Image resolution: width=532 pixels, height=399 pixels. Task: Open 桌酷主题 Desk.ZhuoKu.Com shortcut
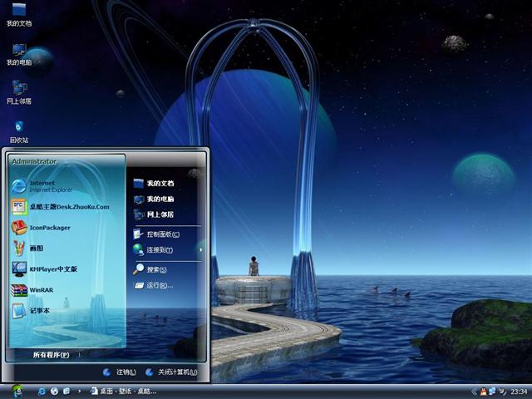(68, 207)
